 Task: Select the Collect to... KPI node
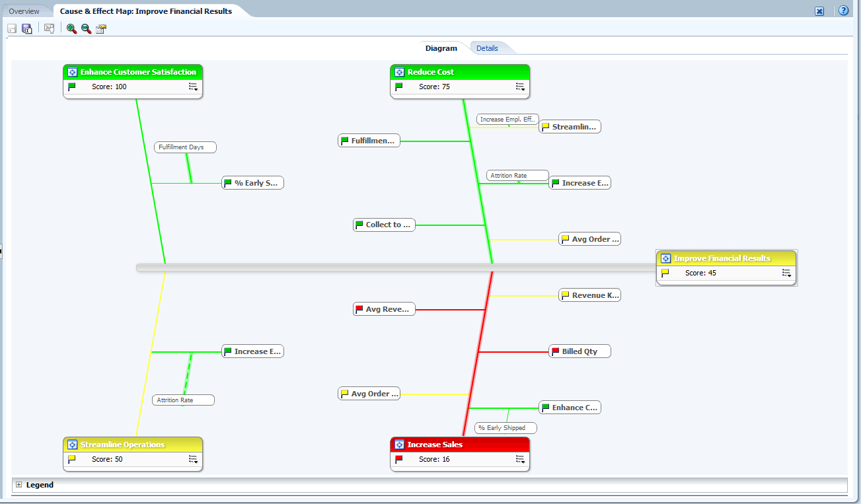(x=385, y=225)
